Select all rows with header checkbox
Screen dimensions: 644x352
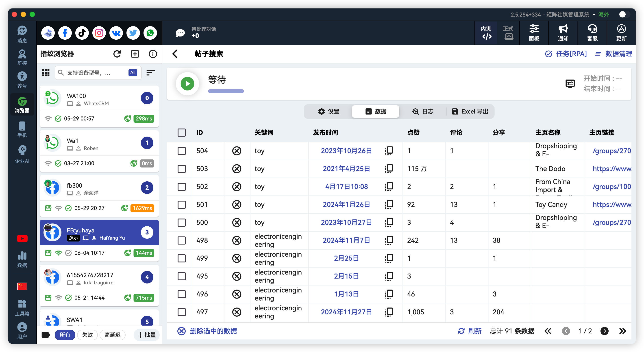coord(181,132)
